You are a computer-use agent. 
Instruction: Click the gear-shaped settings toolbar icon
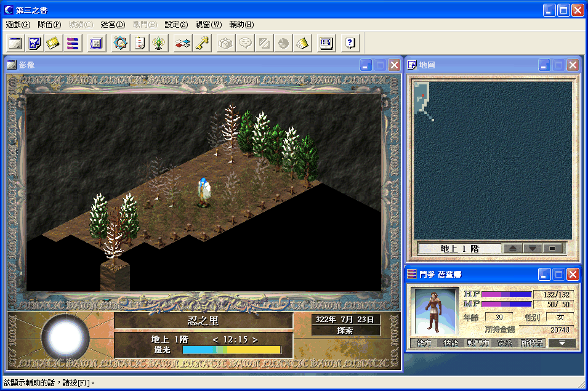click(x=120, y=43)
